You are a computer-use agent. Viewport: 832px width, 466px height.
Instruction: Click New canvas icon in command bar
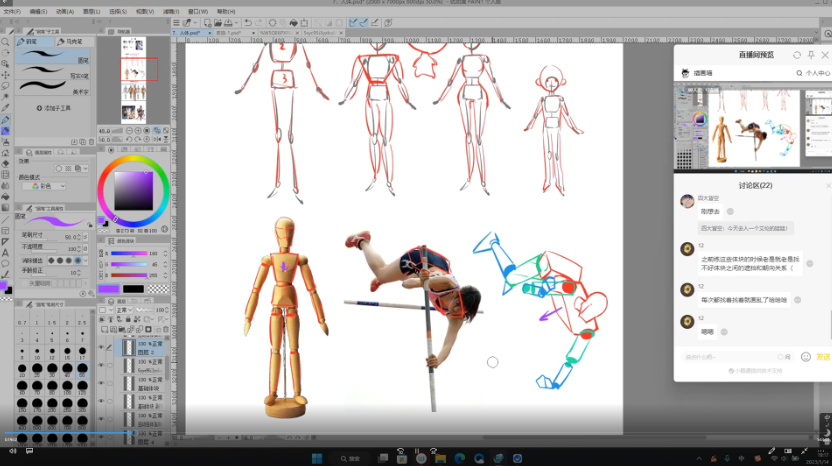click(207, 23)
